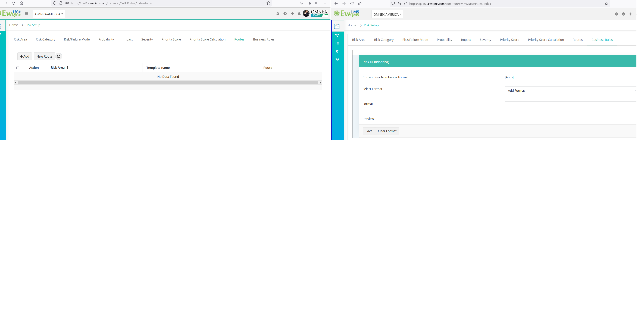Click Risk Setup breadcrumb in right window

tap(371, 26)
